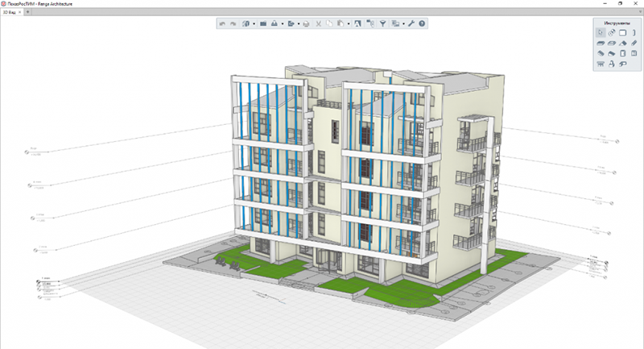The width and height of the screenshot is (644, 349).
Task: Expand dropdown next to 3D view cube
Action: point(254,24)
